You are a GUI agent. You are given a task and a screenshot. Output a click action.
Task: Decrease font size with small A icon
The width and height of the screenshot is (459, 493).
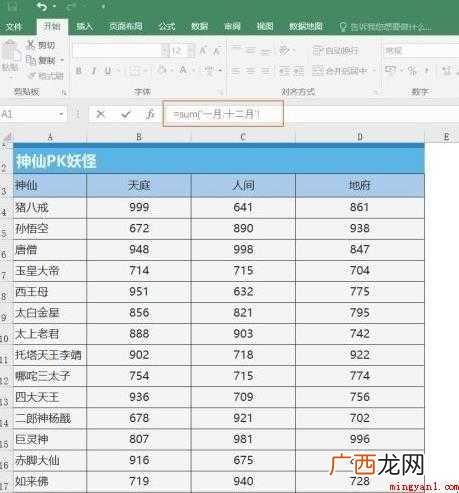tap(217, 51)
